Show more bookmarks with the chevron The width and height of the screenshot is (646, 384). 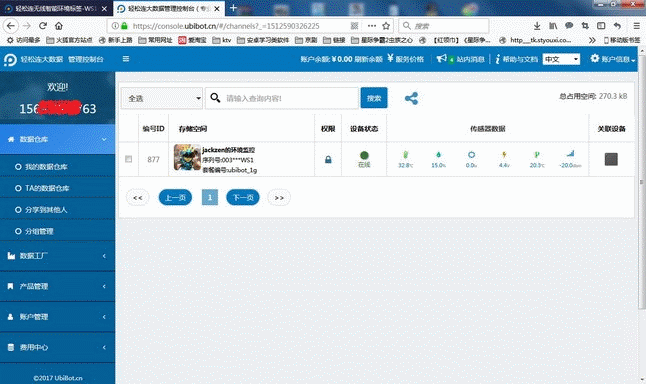point(592,40)
